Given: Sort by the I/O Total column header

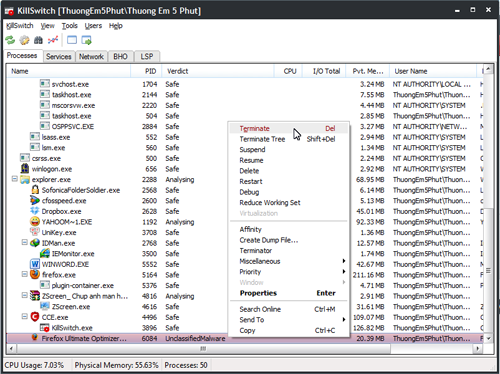Looking at the screenshot, I should tap(324, 71).
